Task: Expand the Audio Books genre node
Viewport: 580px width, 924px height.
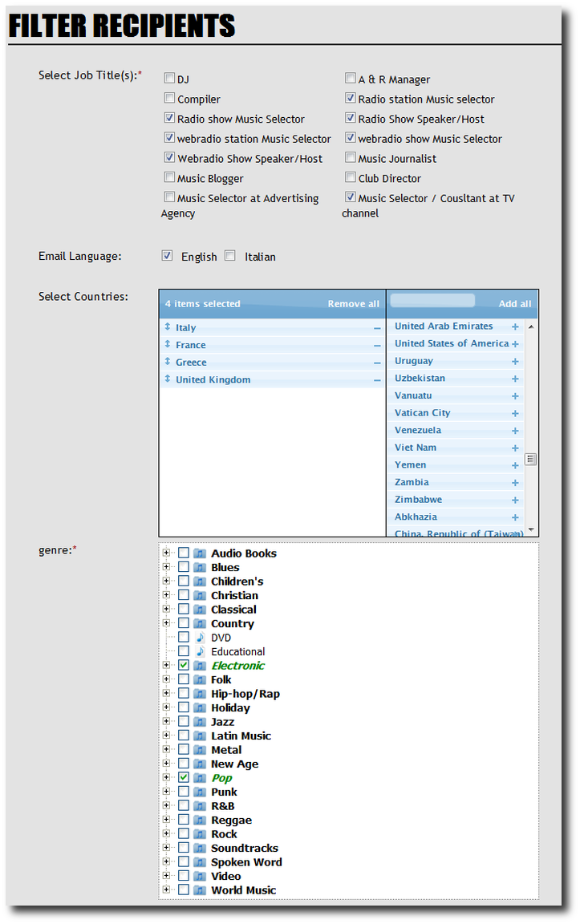Action: tap(166, 553)
